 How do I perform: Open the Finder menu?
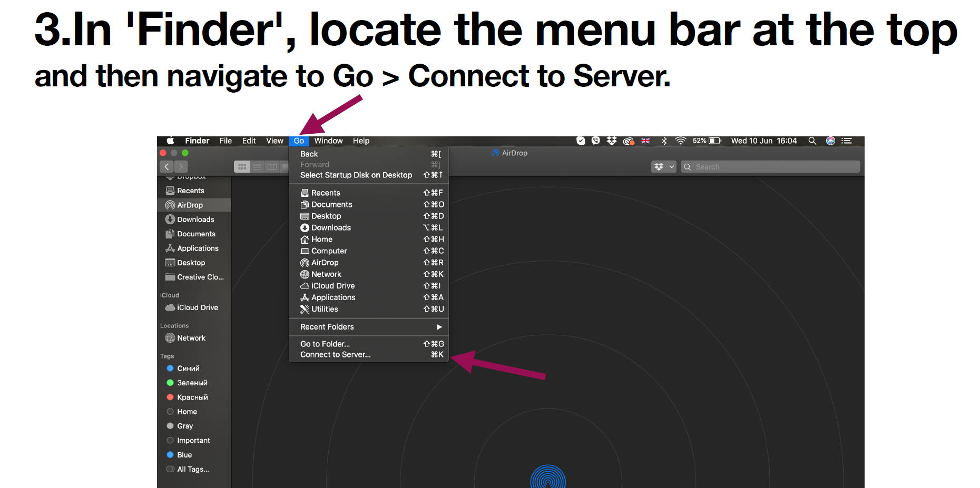(x=197, y=141)
